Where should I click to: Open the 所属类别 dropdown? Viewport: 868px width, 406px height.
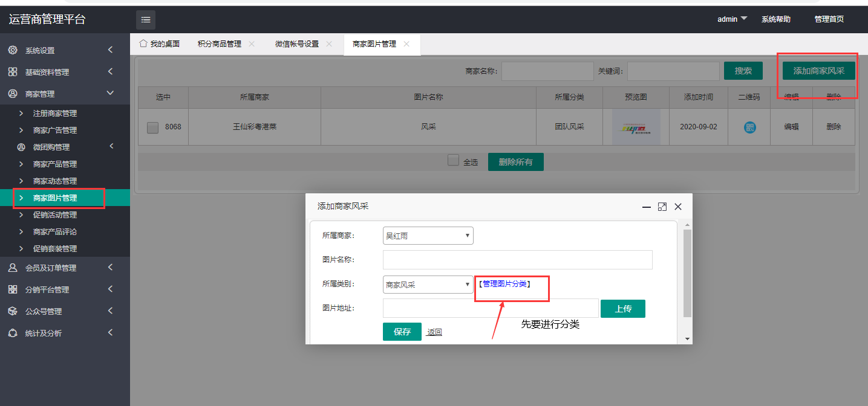428,285
